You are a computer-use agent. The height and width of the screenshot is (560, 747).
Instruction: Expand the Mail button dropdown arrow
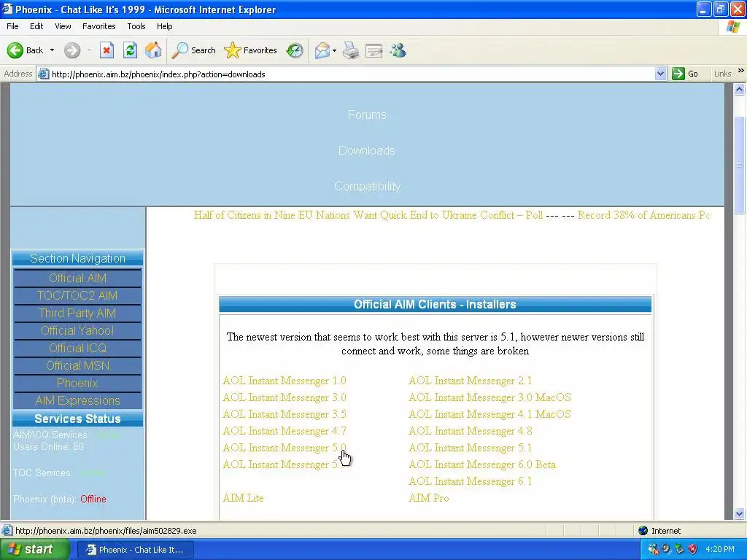click(x=334, y=50)
